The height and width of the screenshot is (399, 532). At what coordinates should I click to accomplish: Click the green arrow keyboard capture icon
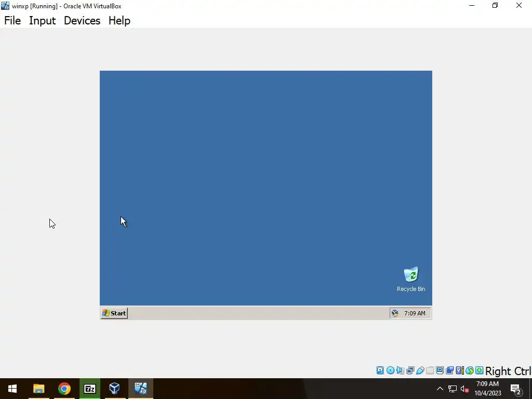click(x=480, y=370)
